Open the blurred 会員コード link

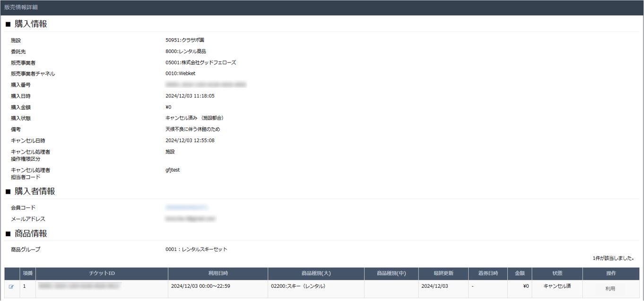click(187, 207)
